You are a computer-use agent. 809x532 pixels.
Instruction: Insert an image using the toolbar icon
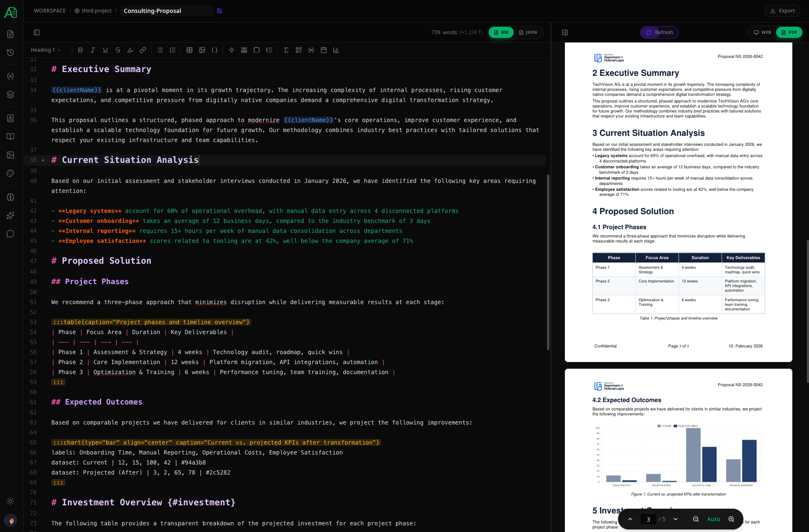tap(202, 50)
